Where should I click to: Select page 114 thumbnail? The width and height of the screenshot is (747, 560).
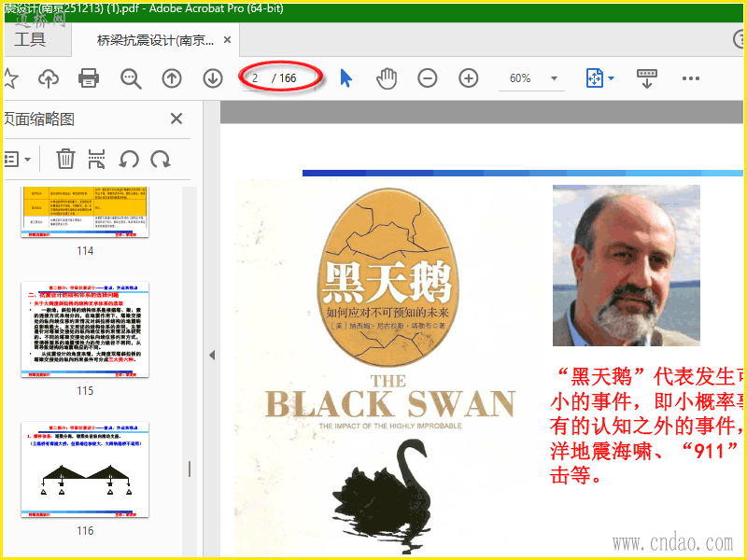(85, 212)
